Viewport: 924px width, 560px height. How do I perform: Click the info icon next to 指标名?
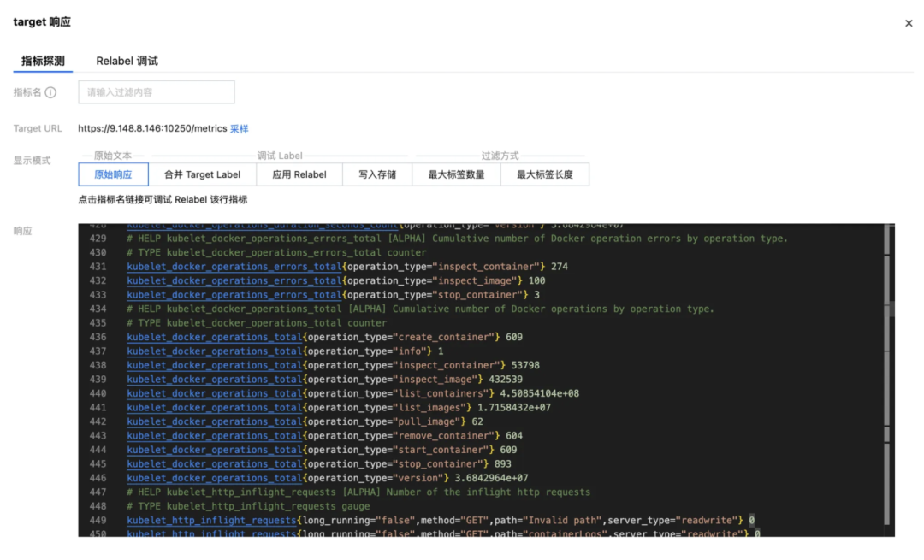click(x=50, y=92)
